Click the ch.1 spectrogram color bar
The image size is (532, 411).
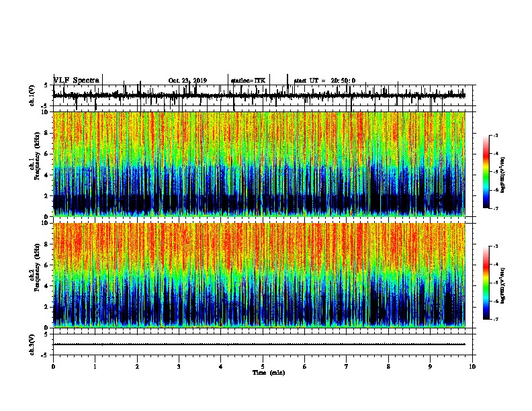[486, 172]
